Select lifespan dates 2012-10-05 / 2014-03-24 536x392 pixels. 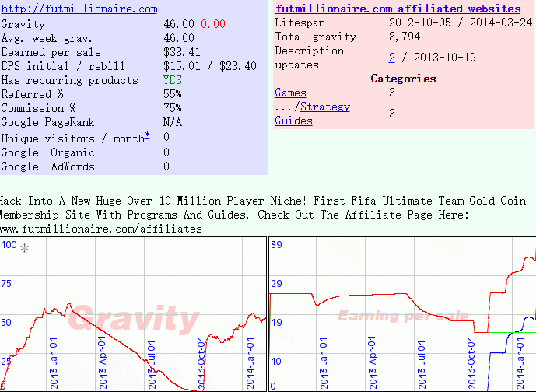pyautogui.click(x=461, y=23)
